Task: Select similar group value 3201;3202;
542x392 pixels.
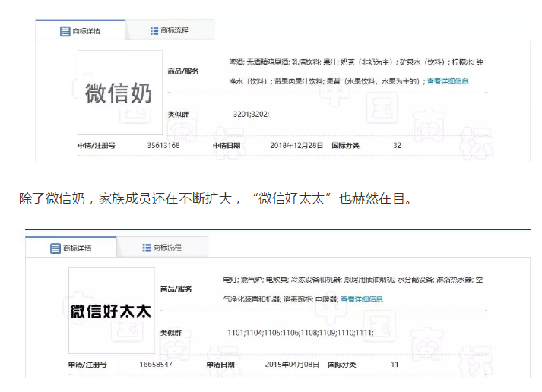Action: [x=252, y=114]
